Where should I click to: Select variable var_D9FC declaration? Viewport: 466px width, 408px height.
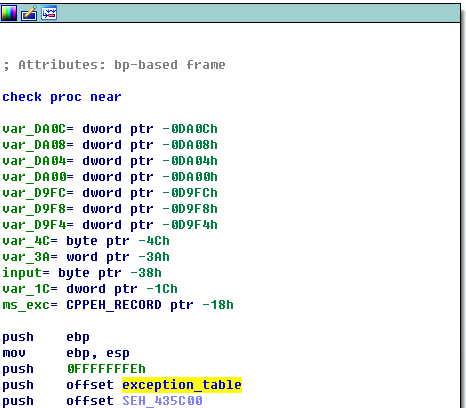coord(110,193)
